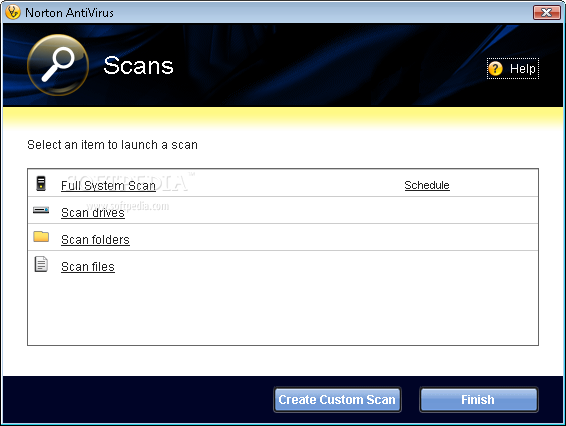Click the yellow question mark Help icon
The image size is (566, 426).
point(495,68)
